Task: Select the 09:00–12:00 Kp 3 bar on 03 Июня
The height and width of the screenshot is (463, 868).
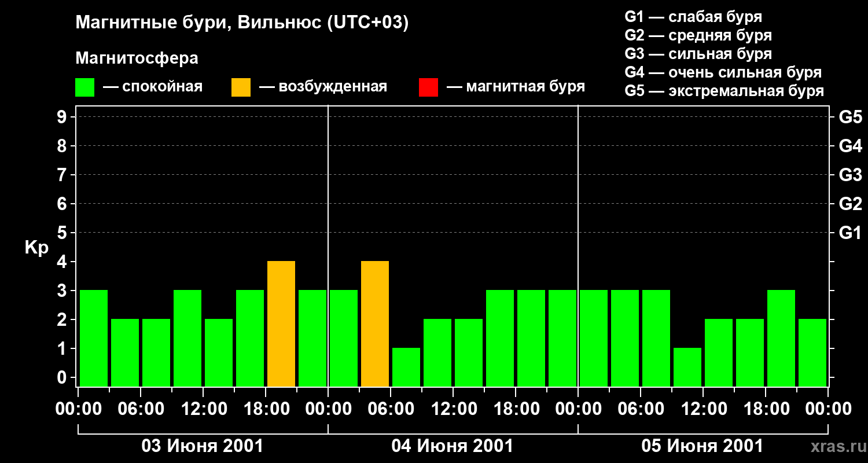Action: [187, 338]
